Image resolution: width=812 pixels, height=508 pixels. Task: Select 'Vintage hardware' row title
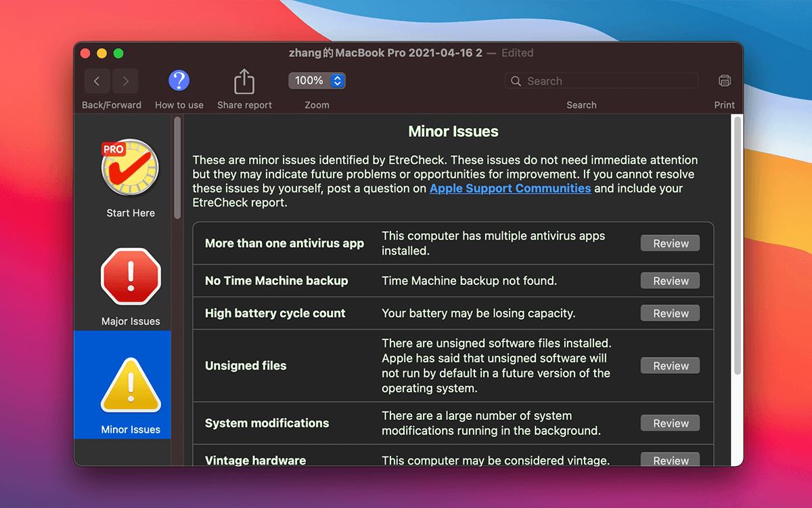click(x=255, y=461)
